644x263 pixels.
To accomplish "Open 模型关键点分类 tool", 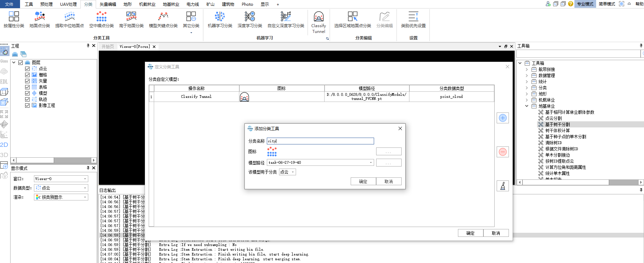I will [163, 19].
